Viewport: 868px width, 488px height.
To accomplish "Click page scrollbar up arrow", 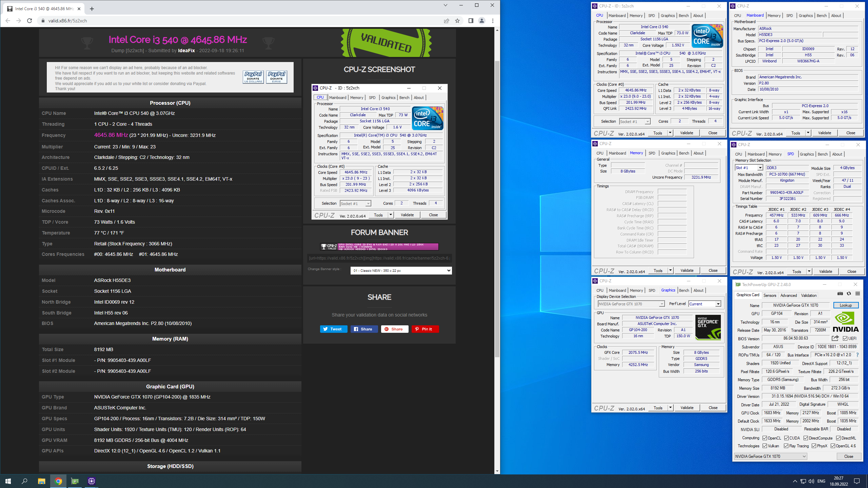I will tap(497, 30).
